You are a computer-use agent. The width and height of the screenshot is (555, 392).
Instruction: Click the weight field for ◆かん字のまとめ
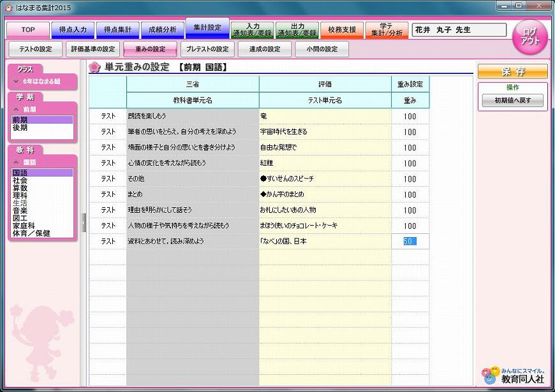pyautogui.click(x=410, y=194)
